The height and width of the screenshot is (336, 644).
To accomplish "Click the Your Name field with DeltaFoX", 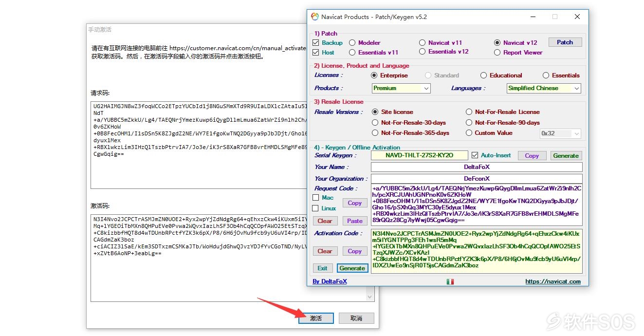I will (477, 167).
